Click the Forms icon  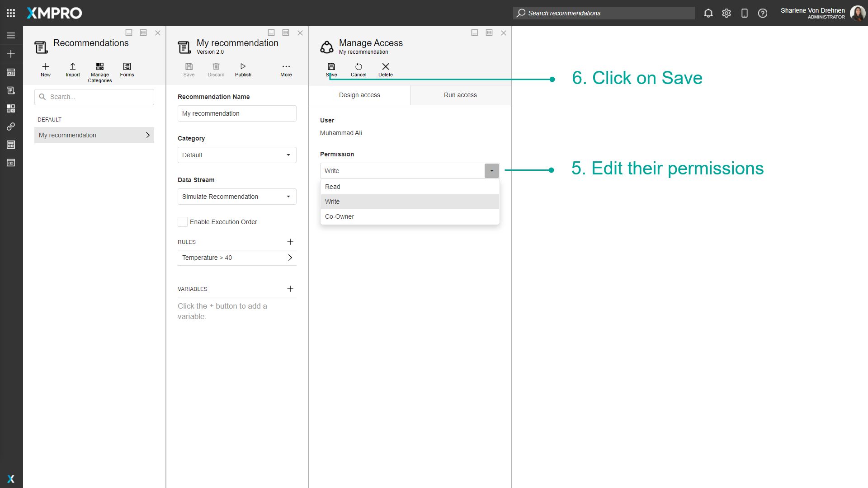tap(127, 70)
